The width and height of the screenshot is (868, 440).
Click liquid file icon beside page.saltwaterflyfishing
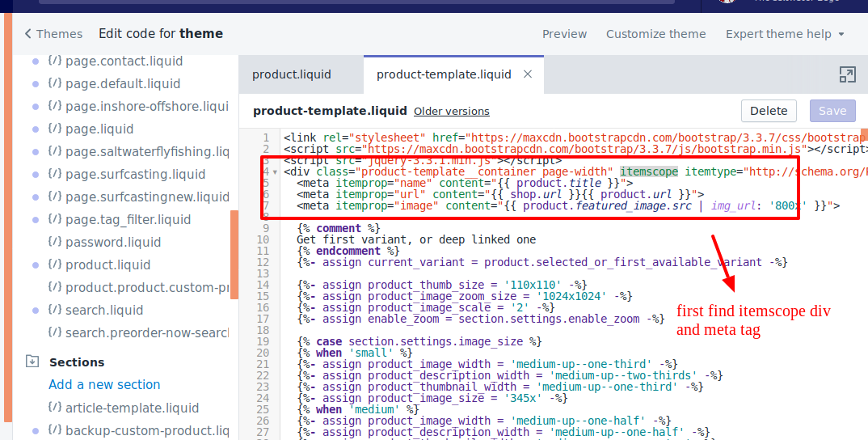click(54, 151)
